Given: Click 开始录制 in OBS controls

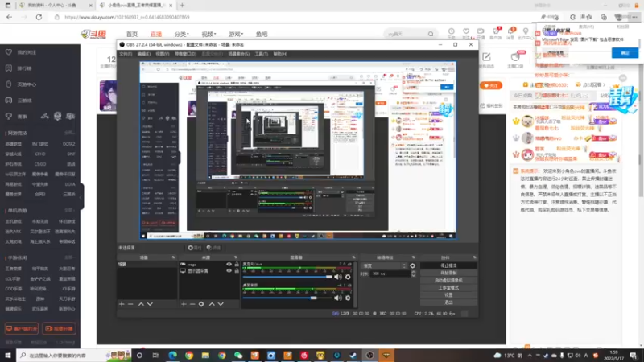Looking at the screenshot, I should [448, 273].
